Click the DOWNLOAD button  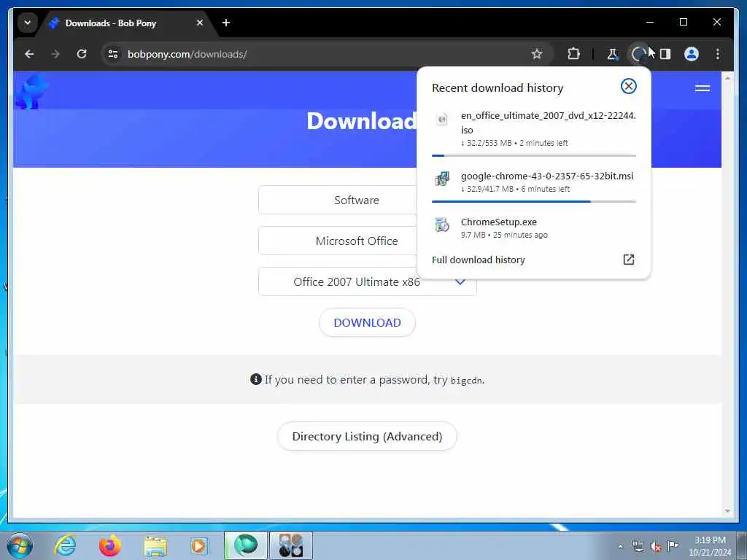[367, 322]
